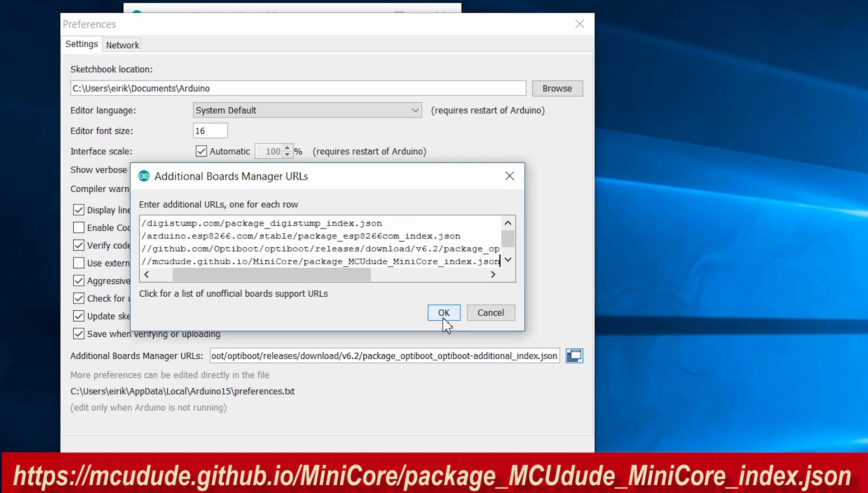Viewport: 868px width, 493px height.
Task: Close the Preferences window
Action: [580, 24]
